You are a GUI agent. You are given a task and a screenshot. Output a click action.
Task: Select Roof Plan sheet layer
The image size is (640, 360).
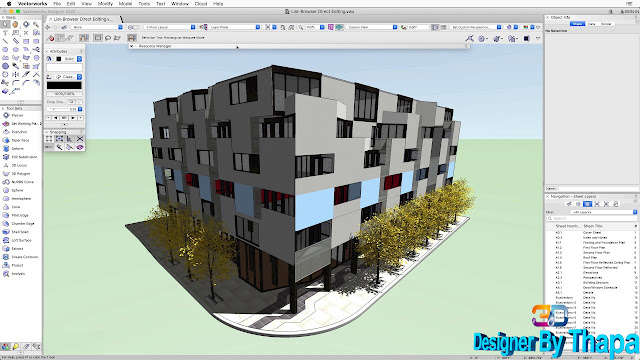(591, 258)
